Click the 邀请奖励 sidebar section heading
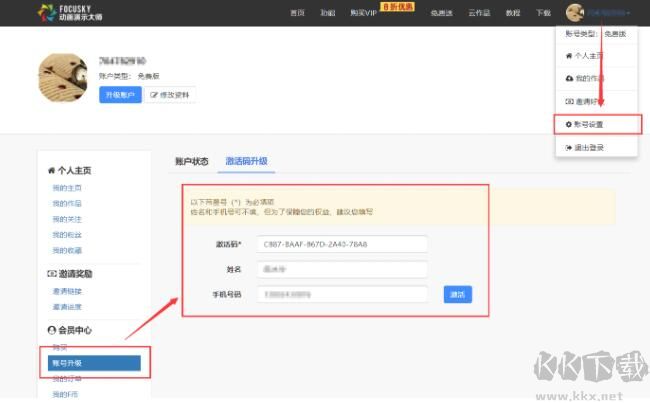Screen dimensions: 650x403 [x=75, y=274]
